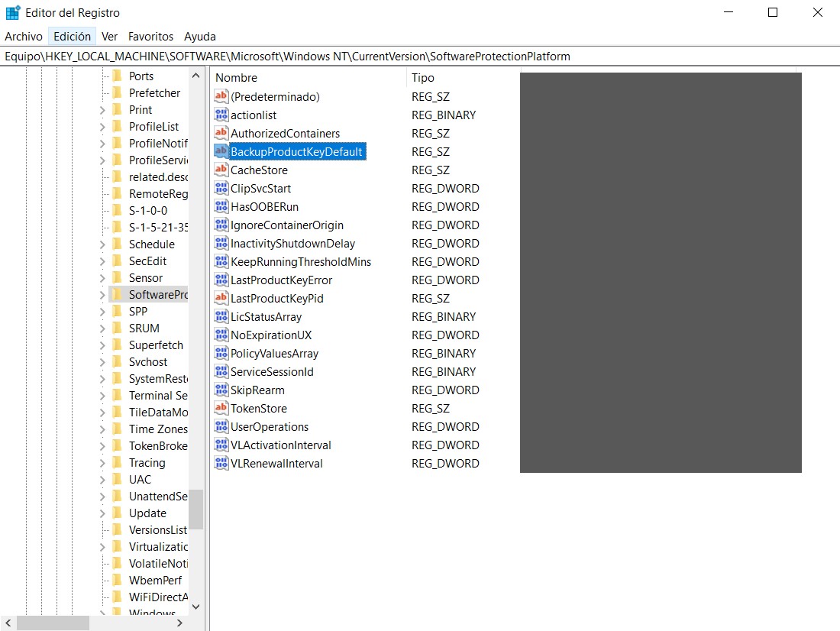The width and height of the screenshot is (840, 631).
Task: Select the Time Zones key
Action: point(158,429)
